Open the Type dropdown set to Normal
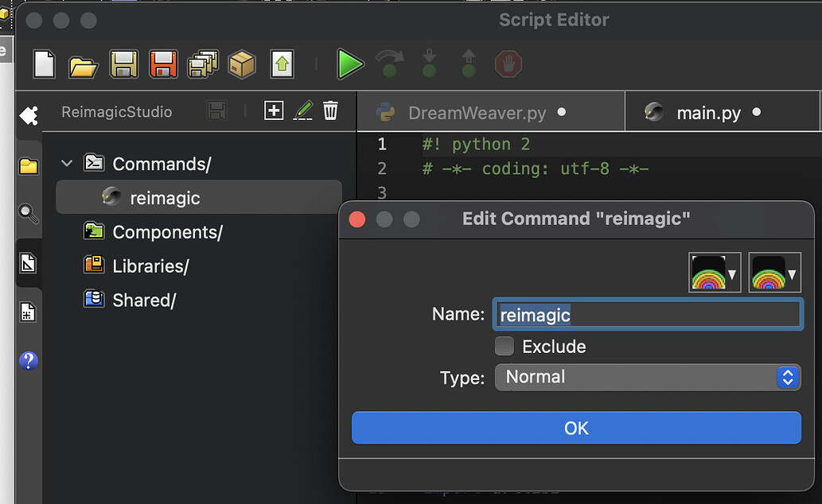 tap(647, 377)
